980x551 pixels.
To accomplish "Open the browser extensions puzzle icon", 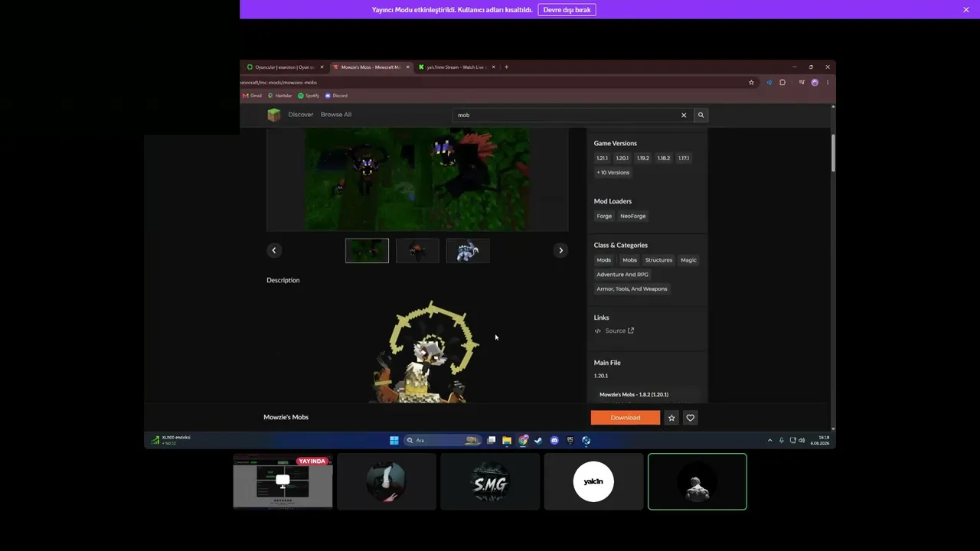I will (782, 83).
